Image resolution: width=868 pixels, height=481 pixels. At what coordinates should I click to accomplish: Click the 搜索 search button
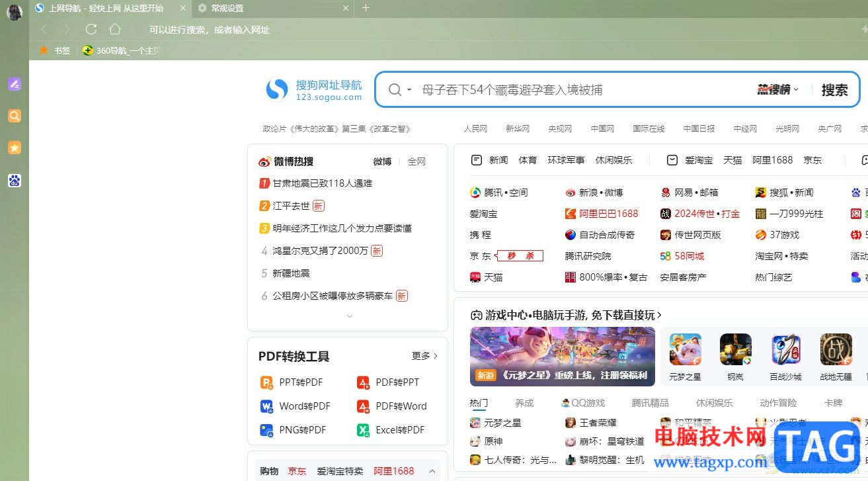coord(834,90)
